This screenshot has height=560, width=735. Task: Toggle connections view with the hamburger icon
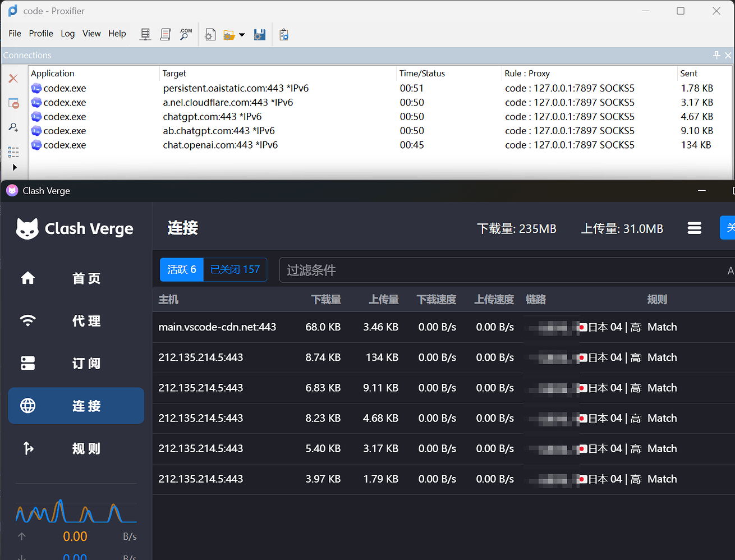tap(695, 228)
